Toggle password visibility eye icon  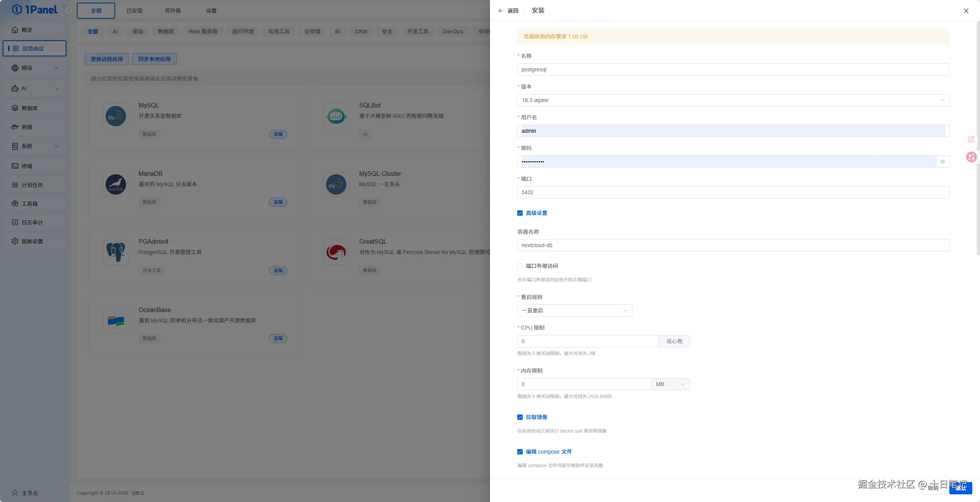942,162
